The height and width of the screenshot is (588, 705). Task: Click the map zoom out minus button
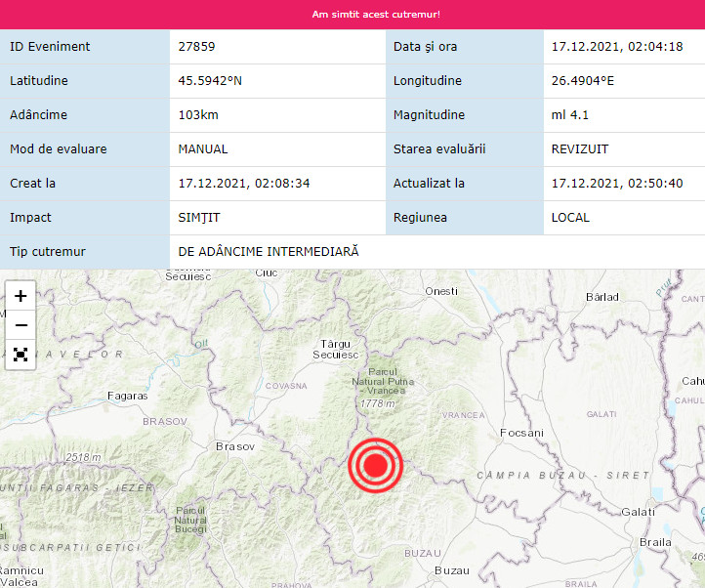(21, 325)
